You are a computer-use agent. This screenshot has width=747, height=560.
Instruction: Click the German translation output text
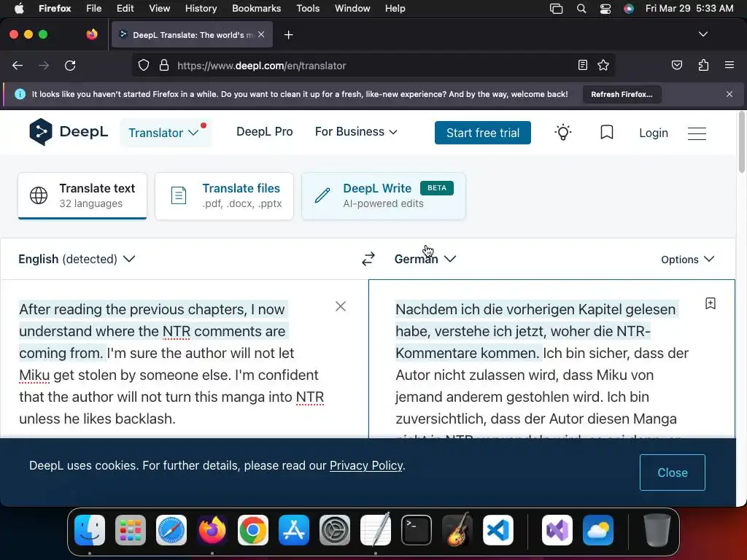542,364
